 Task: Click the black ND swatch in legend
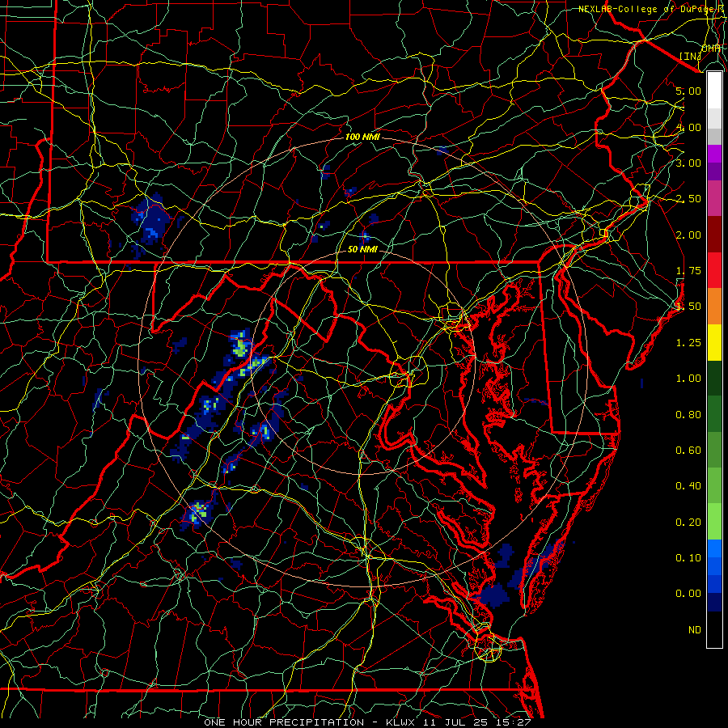[714, 629]
